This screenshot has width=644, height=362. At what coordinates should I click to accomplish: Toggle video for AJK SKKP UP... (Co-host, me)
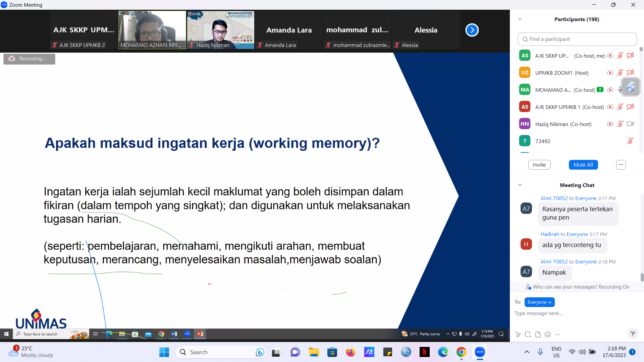pyautogui.click(x=630, y=56)
